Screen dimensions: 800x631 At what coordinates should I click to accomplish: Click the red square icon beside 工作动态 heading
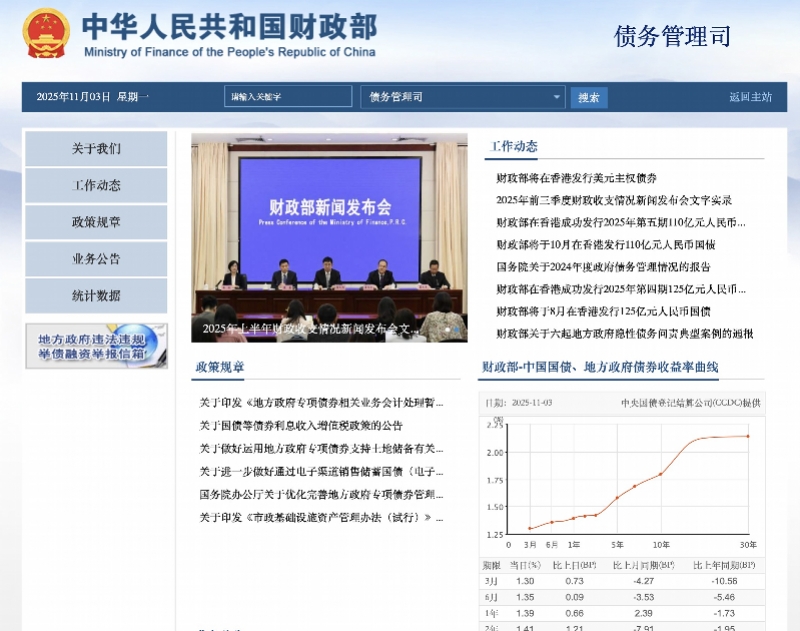click(487, 146)
